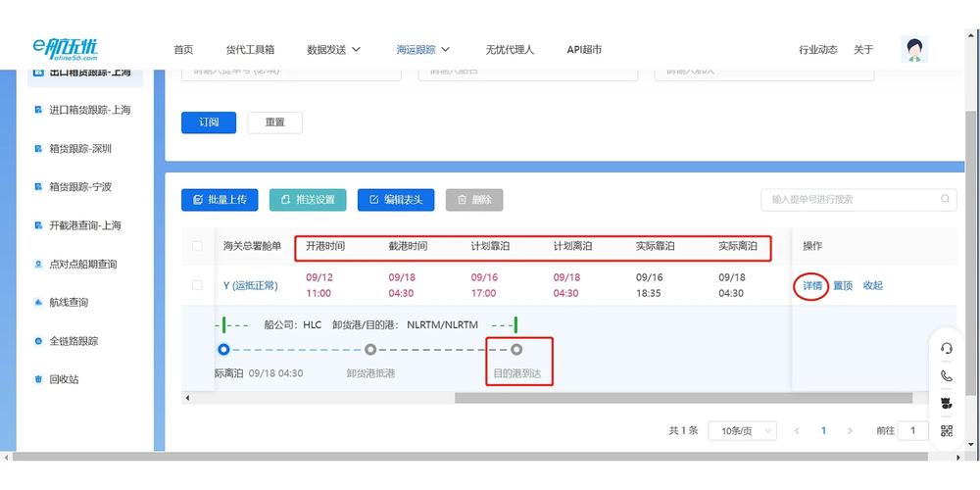Screen dimensions: 980x490
Task: Click the 09/16 18:35 cell
Action: [649, 285]
